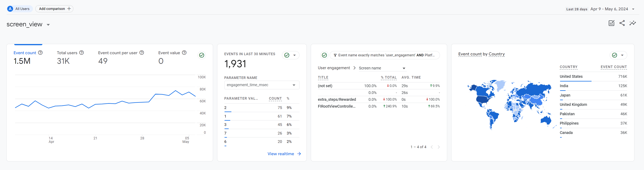Go to next page arrow in the screen name table
Screen dimensions: 644x170
tap(439, 147)
